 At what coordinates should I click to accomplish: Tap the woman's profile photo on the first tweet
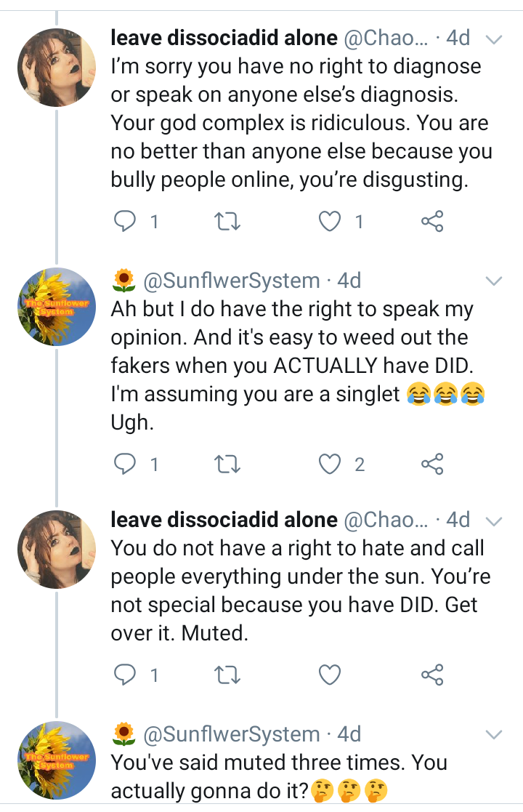57,68
